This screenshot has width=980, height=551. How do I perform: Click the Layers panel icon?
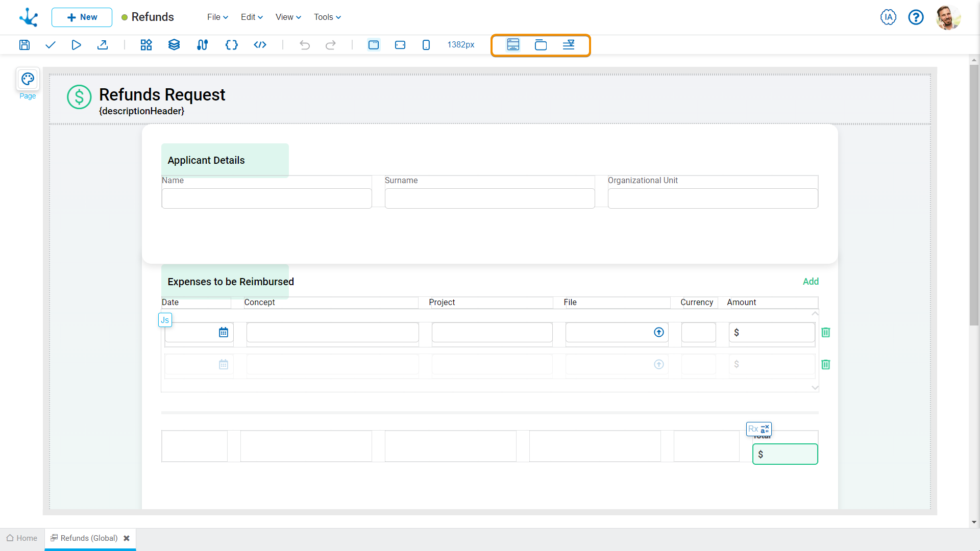pyautogui.click(x=175, y=44)
